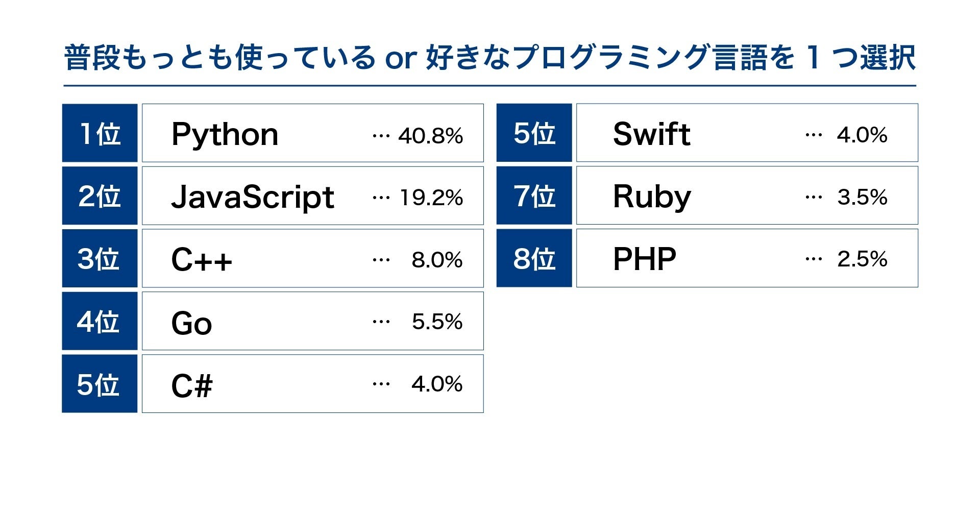This screenshot has height=513, width=980.
Task: Click the 7位 rank badge
Action: (534, 196)
